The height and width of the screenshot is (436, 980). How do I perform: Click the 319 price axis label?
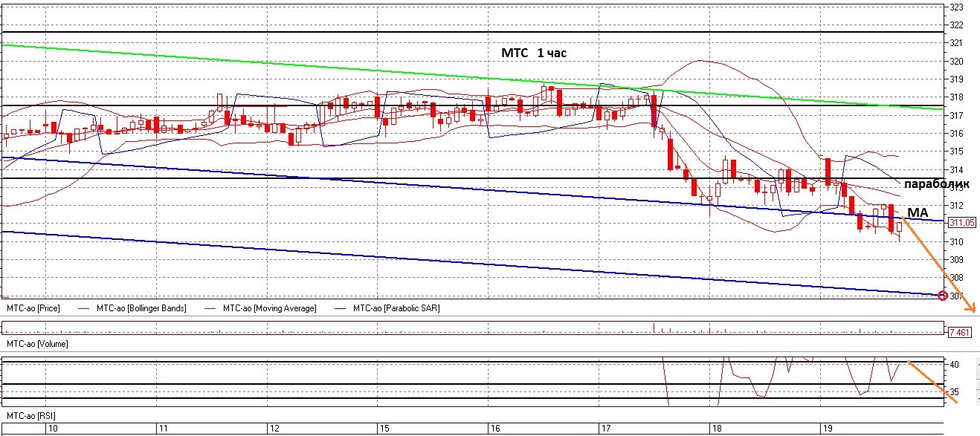click(957, 79)
